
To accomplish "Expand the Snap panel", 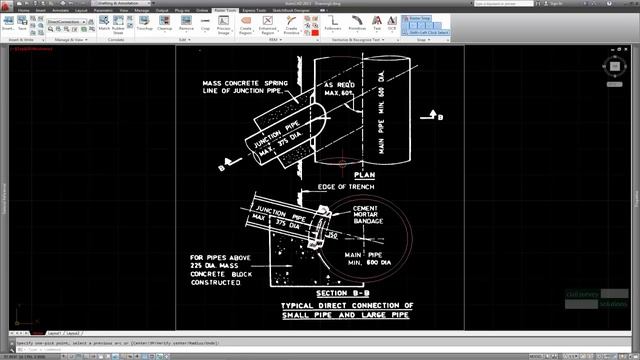I will pos(423,40).
